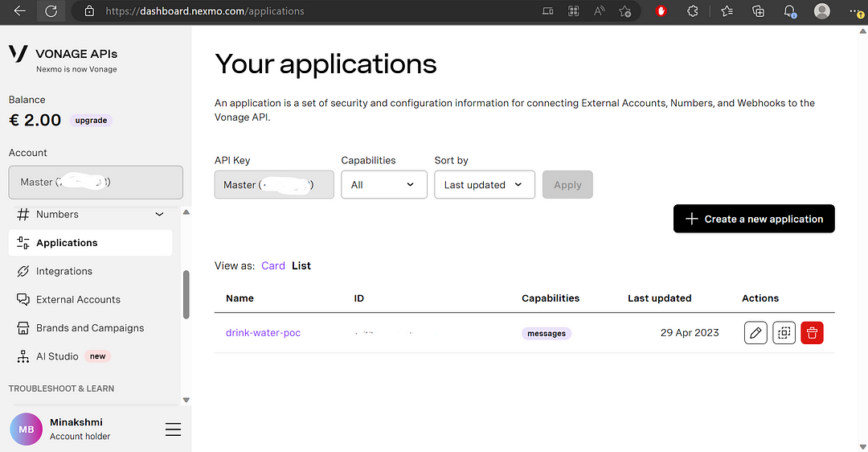The image size is (868, 452).
Task: Click the ID column header
Action: [358, 298]
